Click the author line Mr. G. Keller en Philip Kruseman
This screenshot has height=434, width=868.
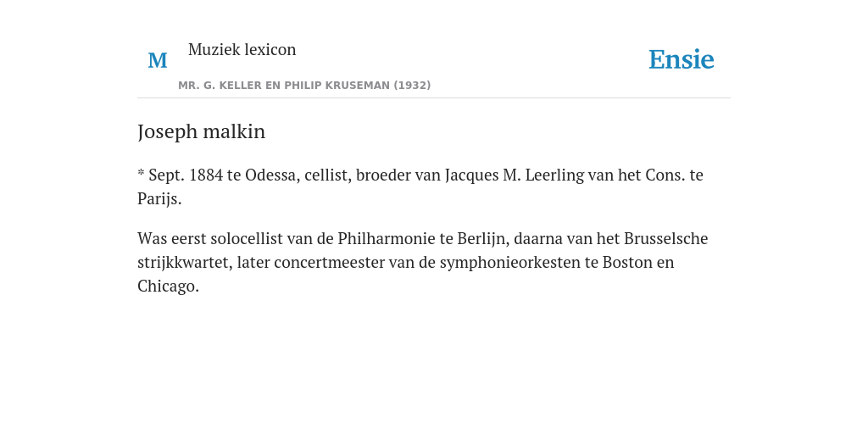pyautogui.click(x=304, y=86)
